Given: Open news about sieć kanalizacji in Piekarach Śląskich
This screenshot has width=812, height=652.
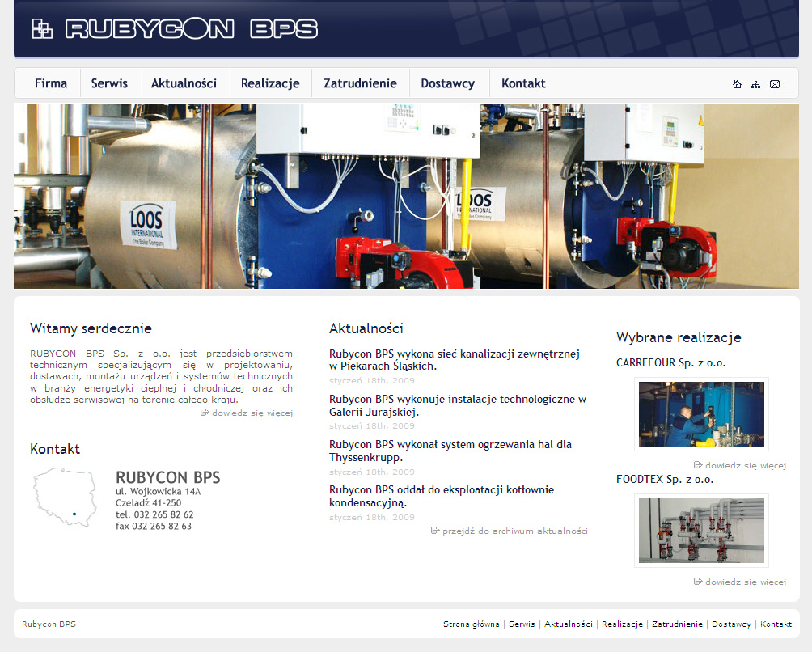Looking at the screenshot, I should 455,360.
